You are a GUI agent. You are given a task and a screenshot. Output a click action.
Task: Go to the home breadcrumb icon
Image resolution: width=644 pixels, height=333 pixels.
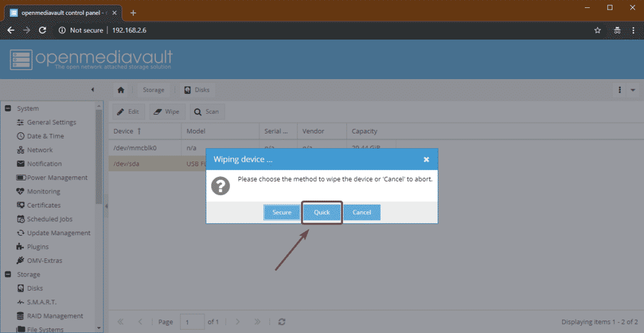pyautogui.click(x=121, y=90)
